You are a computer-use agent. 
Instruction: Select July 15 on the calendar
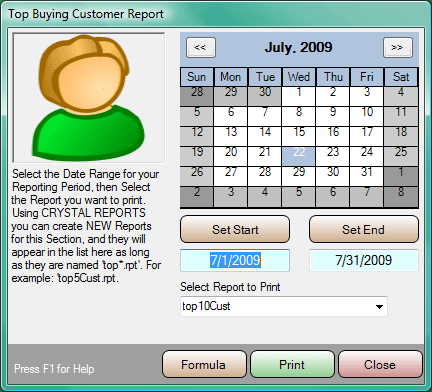(298, 136)
